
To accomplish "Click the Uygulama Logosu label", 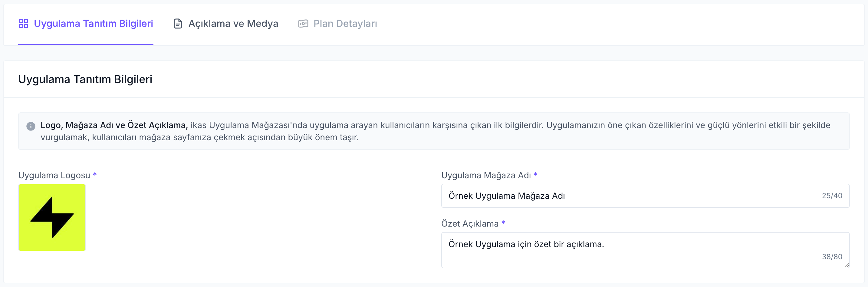I will [54, 175].
